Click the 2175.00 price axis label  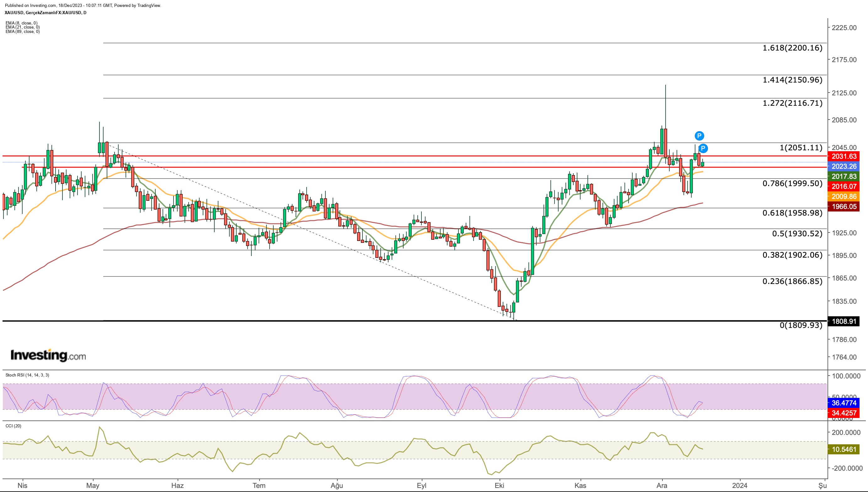(x=844, y=60)
